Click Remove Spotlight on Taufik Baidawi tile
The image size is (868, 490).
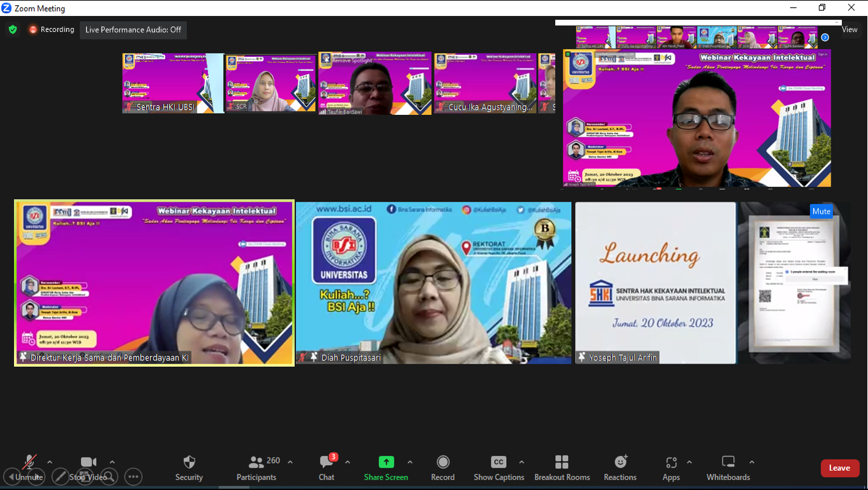point(352,61)
